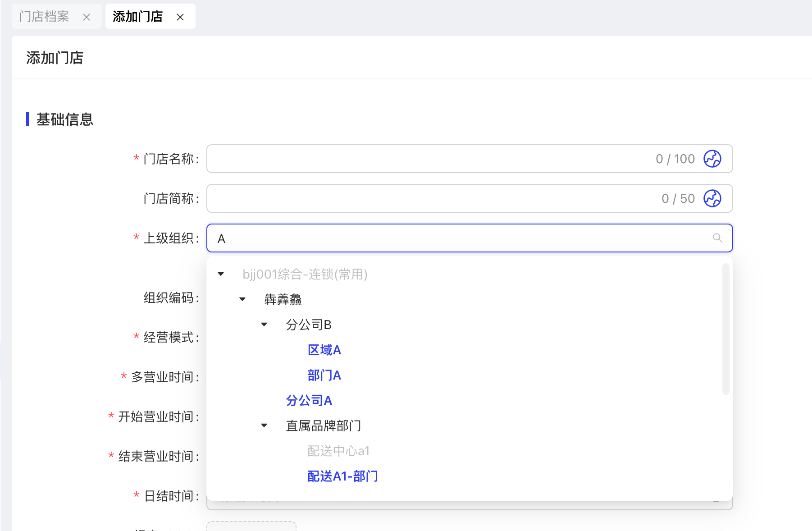The height and width of the screenshot is (531, 812).
Task: Click the 门店名称 input field
Action: [428, 159]
